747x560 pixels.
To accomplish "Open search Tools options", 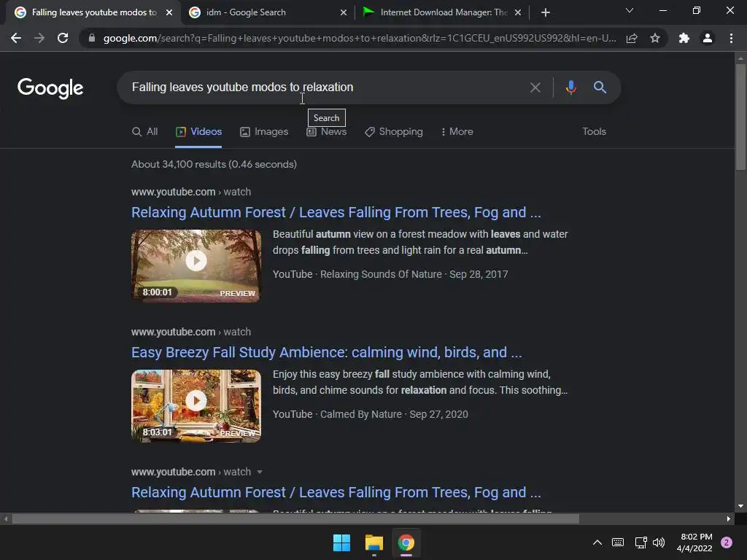I will [594, 131].
